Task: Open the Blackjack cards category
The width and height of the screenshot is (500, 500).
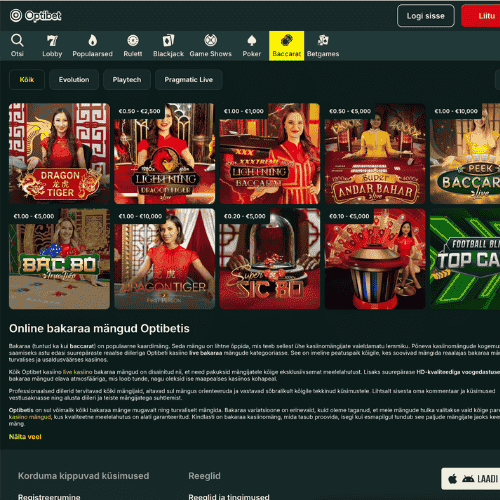Action: point(168,46)
